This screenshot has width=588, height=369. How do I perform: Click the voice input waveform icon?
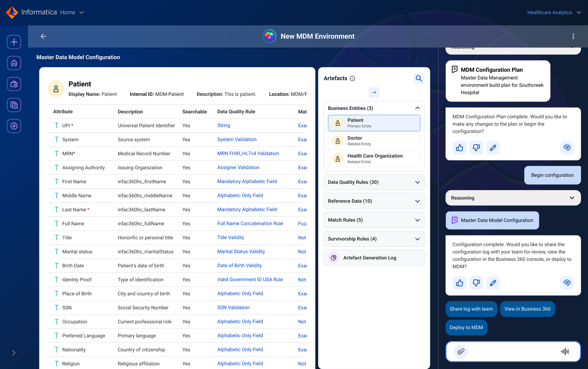pyautogui.click(x=564, y=351)
